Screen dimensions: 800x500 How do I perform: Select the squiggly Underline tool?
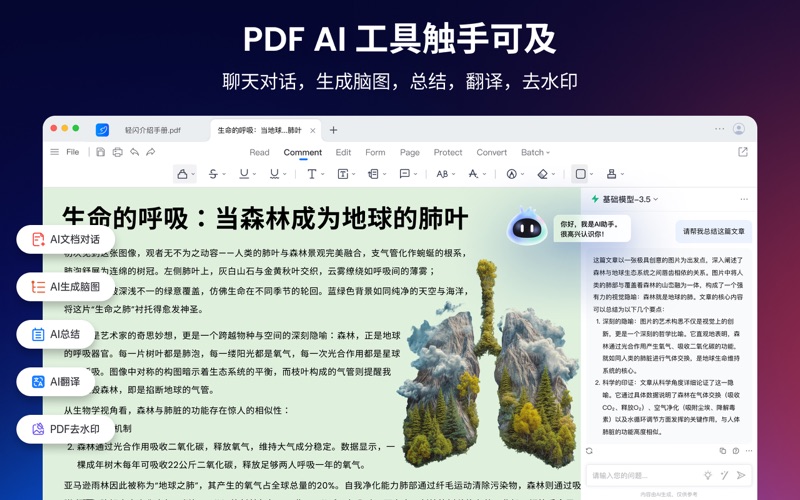pos(274,174)
